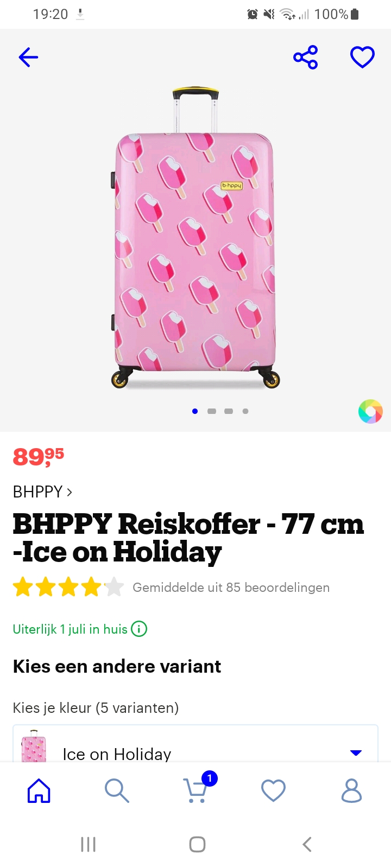Tap the Android recent apps button
This screenshot has width=391, height=868.
(88, 844)
